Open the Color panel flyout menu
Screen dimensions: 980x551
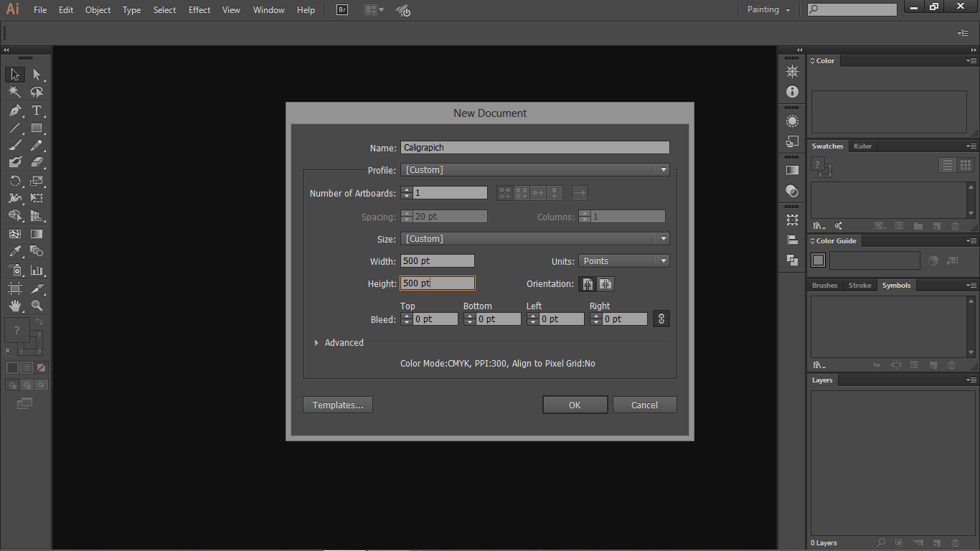[971, 61]
